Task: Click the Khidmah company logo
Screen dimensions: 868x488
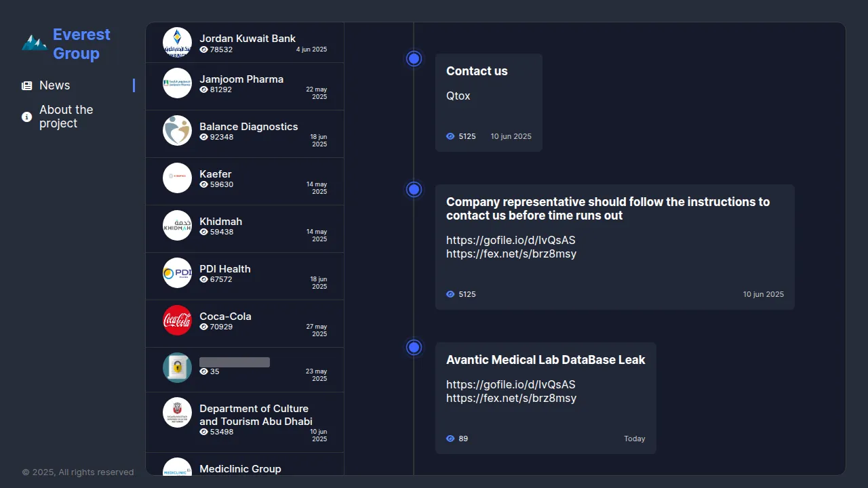Action: click(x=177, y=226)
